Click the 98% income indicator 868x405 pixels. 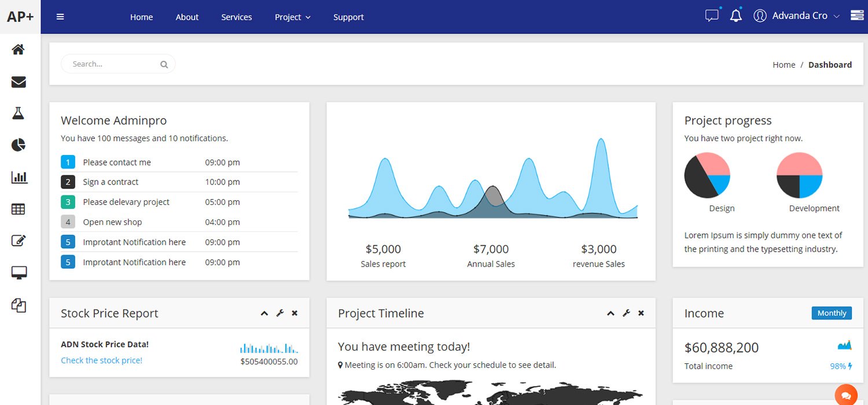[841, 366]
